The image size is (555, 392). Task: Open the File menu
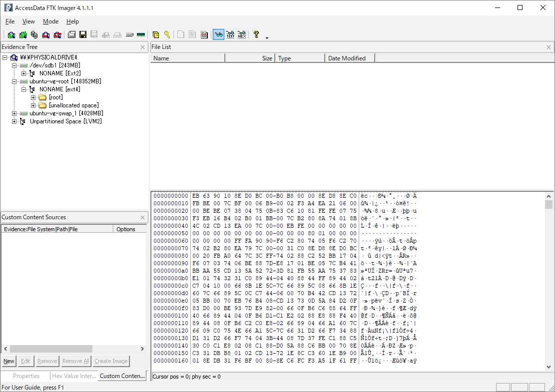tap(10, 21)
